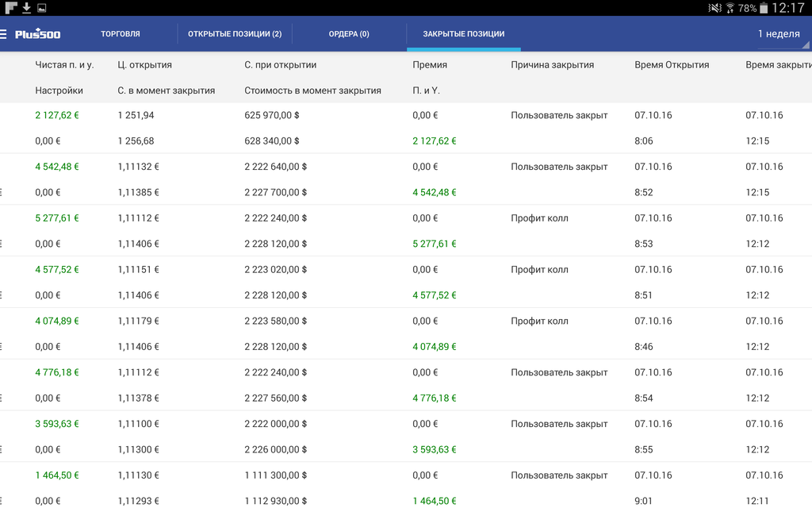This screenshot has height=508, width=812.
Task: Switch to ОТКРЫТЫЕ ПОЗИЦИИ (2) tab
Action: [234, 34]
